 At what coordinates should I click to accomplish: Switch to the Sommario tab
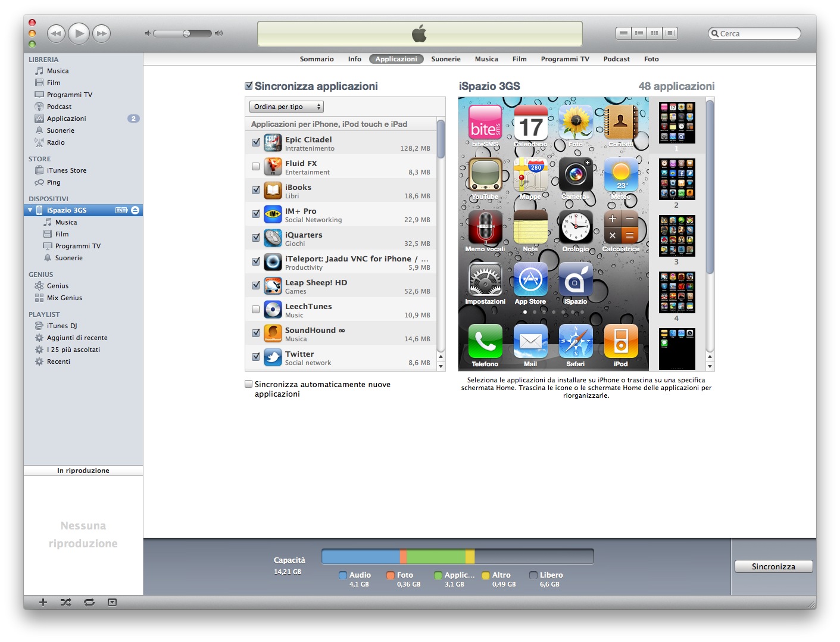pos(317,59)
